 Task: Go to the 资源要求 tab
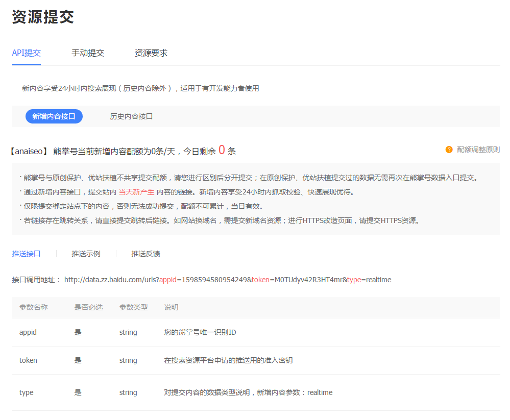coord(151,53)
